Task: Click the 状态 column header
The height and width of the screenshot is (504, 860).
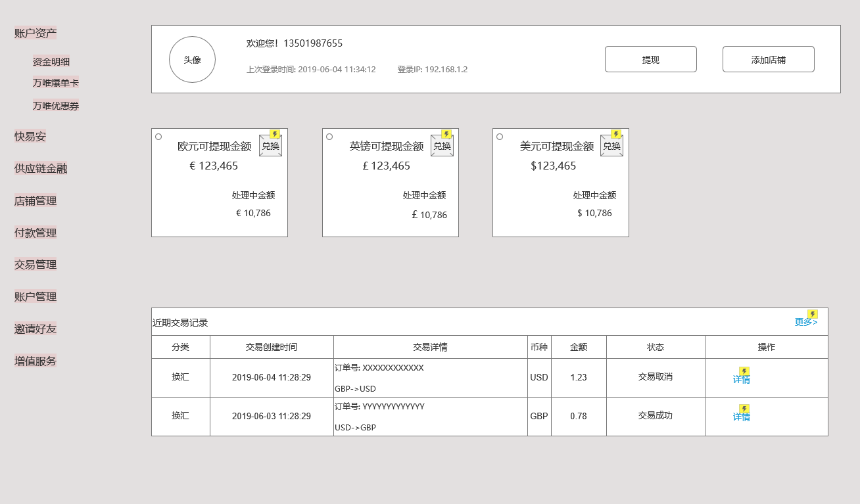Action: [x=656, y=347]
